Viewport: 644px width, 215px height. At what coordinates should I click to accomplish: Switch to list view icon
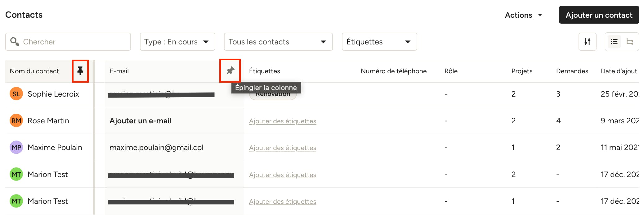pyautogui.click(x=614, y=42)
